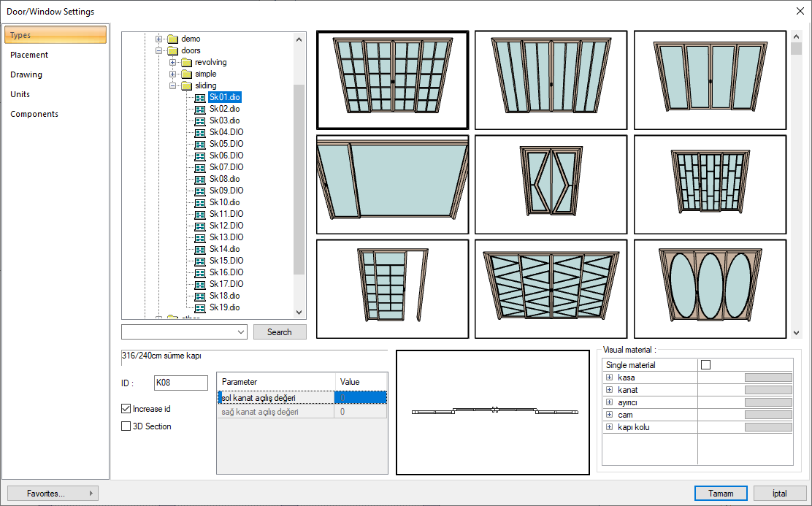The image size is (812, 506).
Task: Click the cam material color swatch
Action: (x=767, y=415)
